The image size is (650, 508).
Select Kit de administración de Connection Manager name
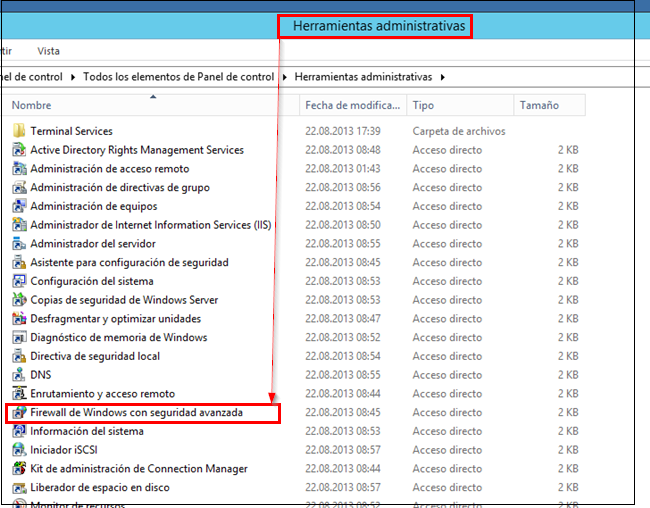click(x=139, y=469)
